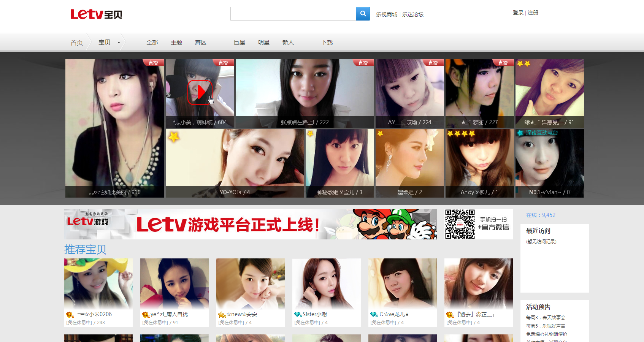Visit the 乐迷论坛 link
Viewport: 644px width, 342px height.
413,14
